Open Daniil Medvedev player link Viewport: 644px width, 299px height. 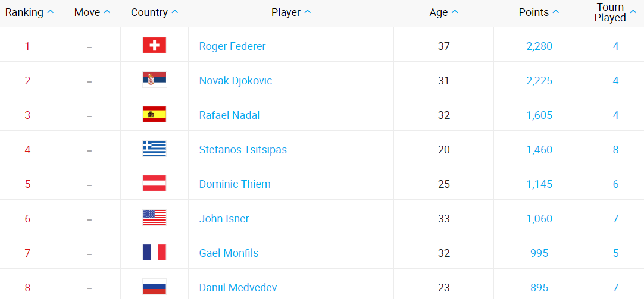(238, 288)
